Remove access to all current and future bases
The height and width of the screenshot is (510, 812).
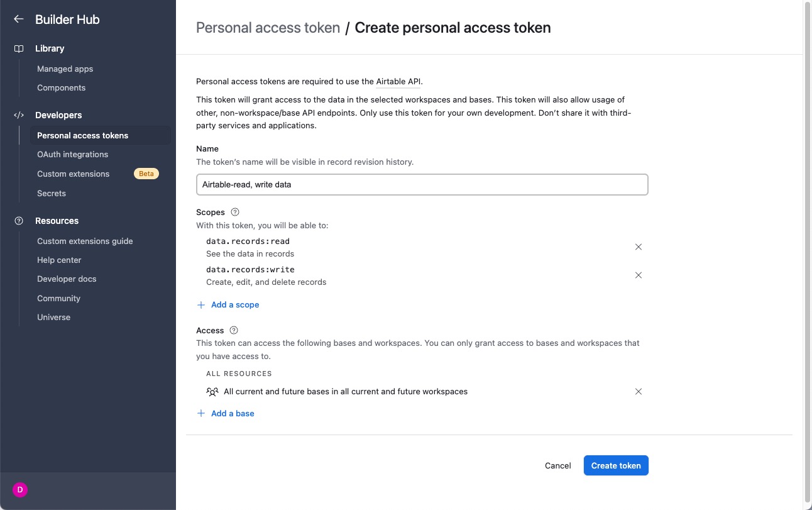(x=638, y=391)
